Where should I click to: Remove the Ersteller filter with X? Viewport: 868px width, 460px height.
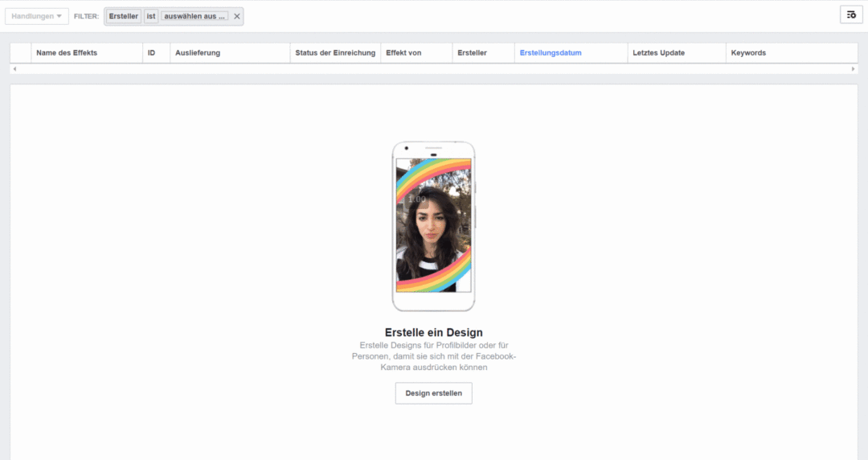237,16
